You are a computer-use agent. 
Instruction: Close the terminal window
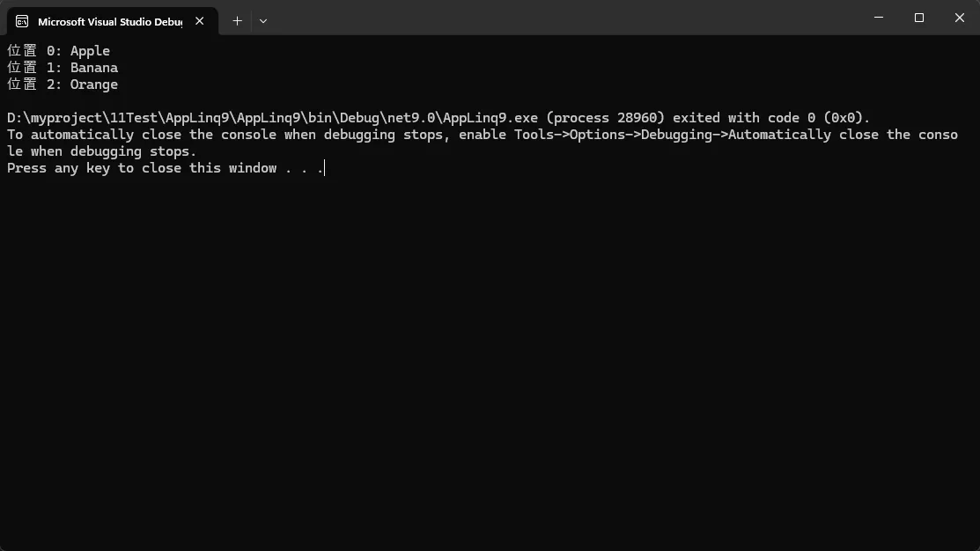pos(960,18)
